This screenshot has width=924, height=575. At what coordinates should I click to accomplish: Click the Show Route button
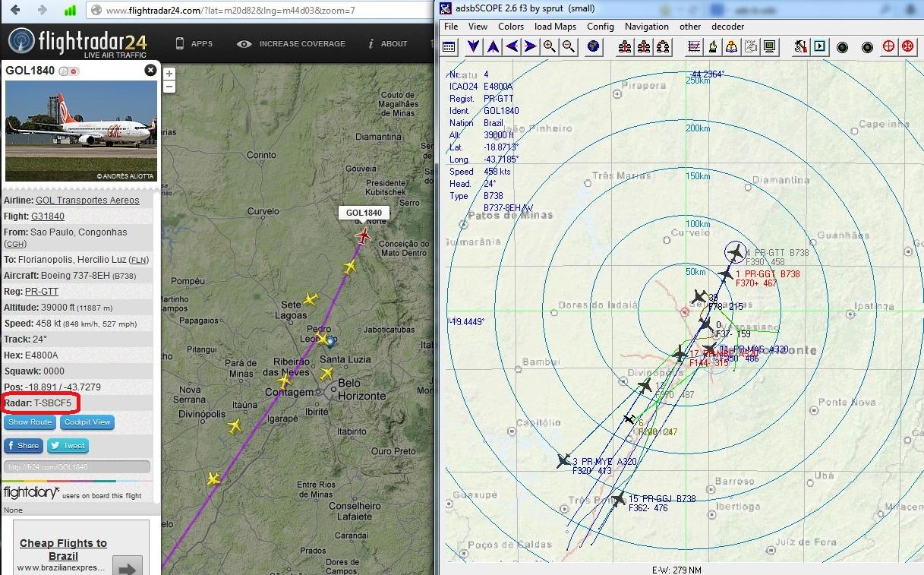pos(30,422)
